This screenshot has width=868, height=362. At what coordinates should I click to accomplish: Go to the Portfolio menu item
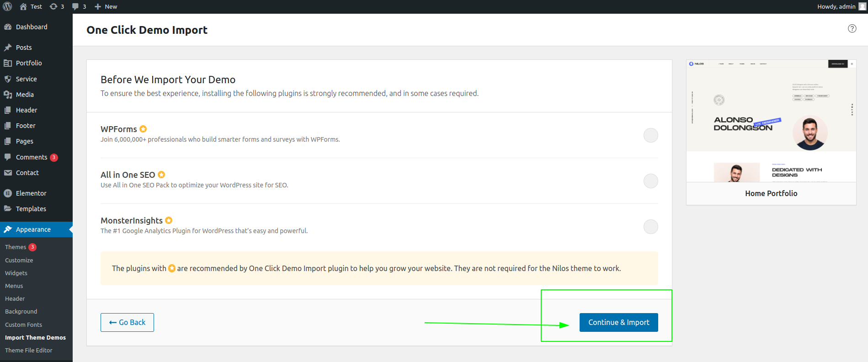(36, 63)
